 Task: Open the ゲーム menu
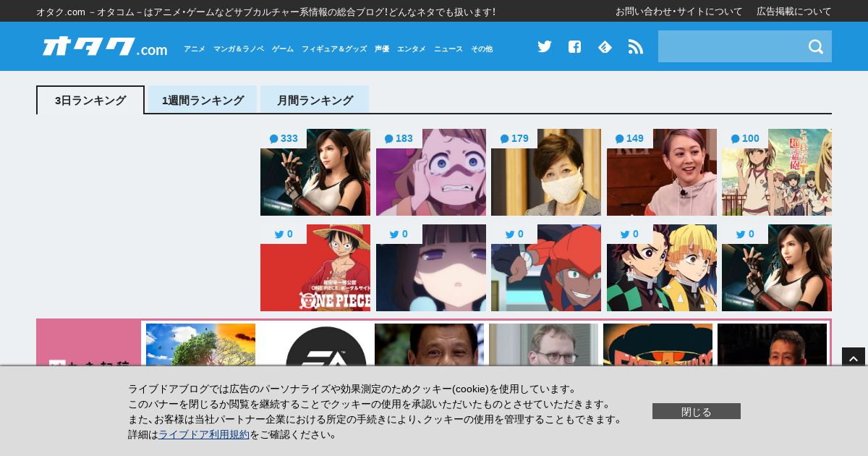point(283,48)
